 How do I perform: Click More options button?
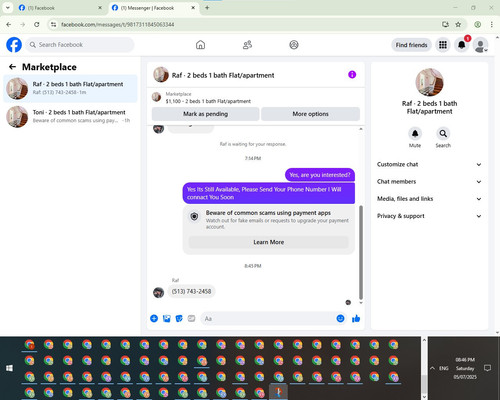[310, 114]
